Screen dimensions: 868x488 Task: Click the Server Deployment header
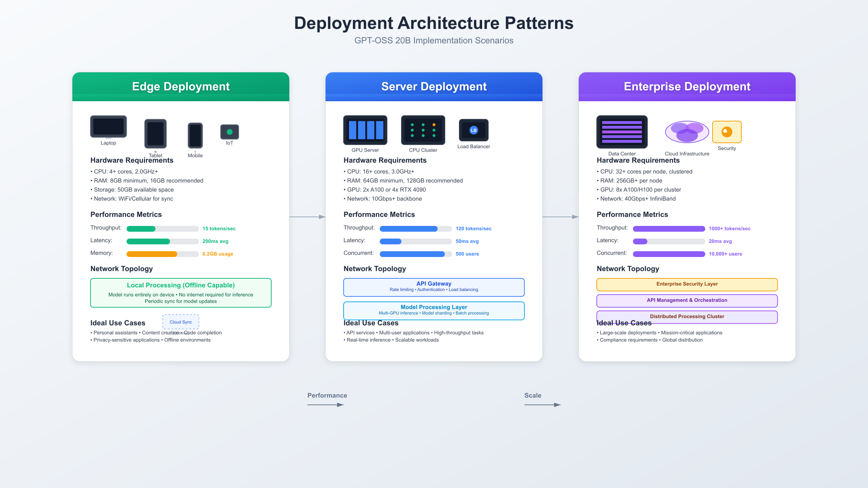coord(434,87)
